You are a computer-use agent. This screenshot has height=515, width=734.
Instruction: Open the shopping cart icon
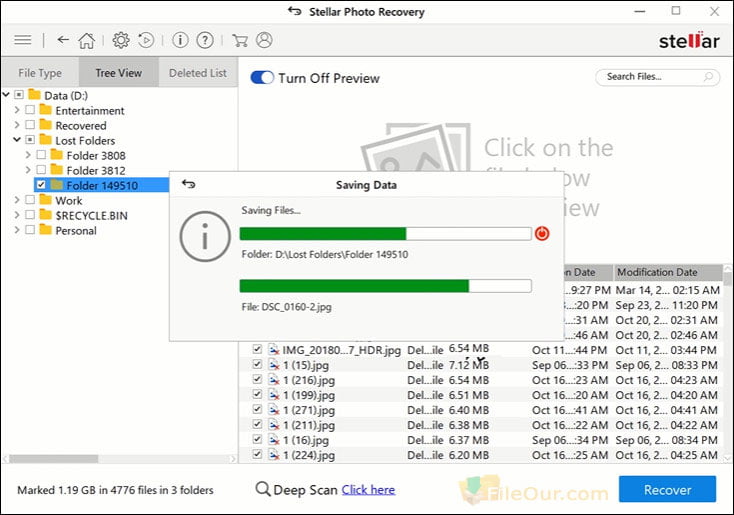(240, 40)
